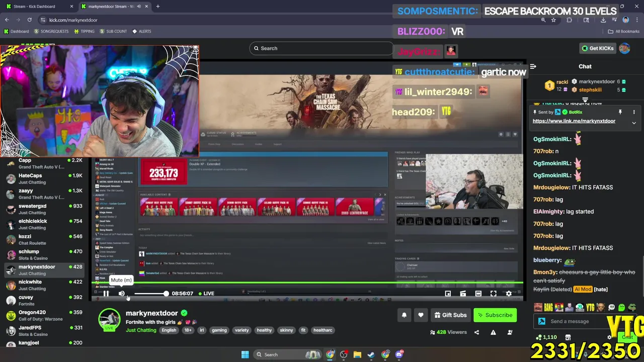Viewport: 644px width, 362px height.
Task: Open the SUB COUNT bookmark
Action: click(113, 31)
